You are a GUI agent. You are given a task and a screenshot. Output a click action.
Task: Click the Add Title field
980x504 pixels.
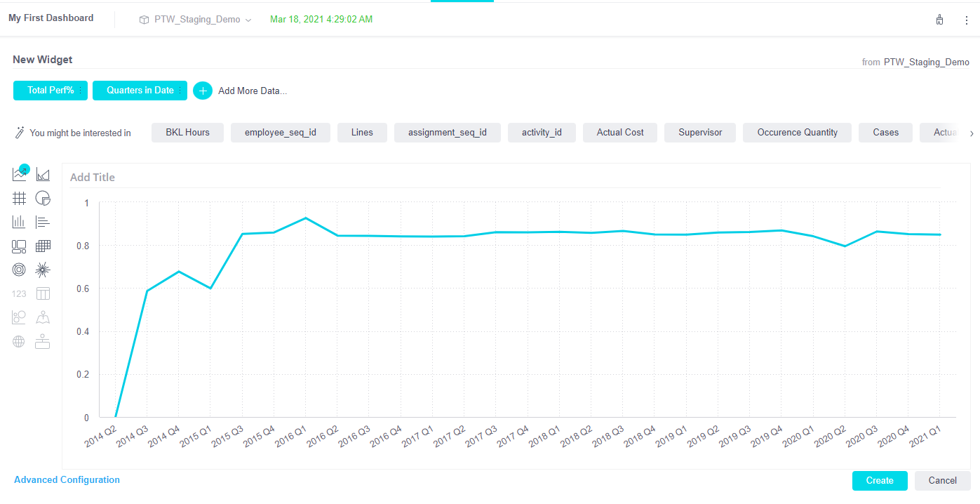click(x=93, y=178)
